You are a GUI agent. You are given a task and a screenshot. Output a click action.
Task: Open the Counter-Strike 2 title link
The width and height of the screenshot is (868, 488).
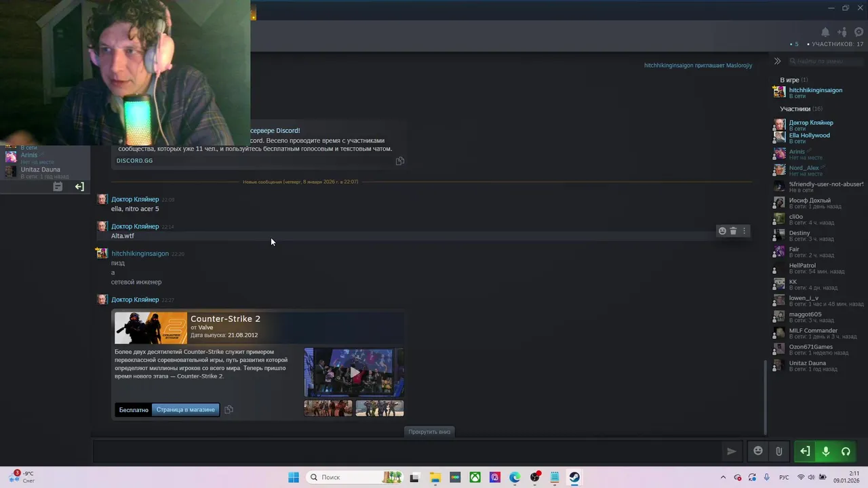(x=225, y=319)
